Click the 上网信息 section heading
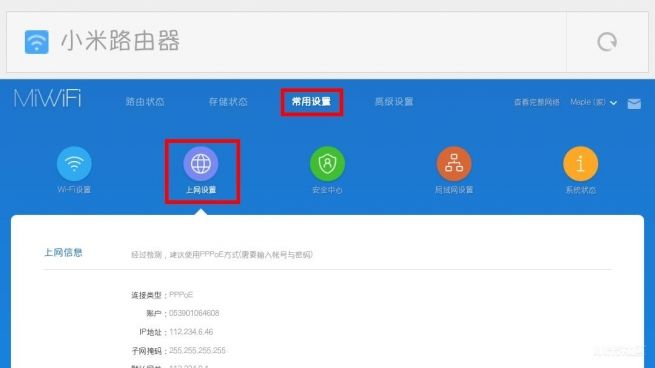This screenshot has height=368, width=655. click(x=63, y=252)
